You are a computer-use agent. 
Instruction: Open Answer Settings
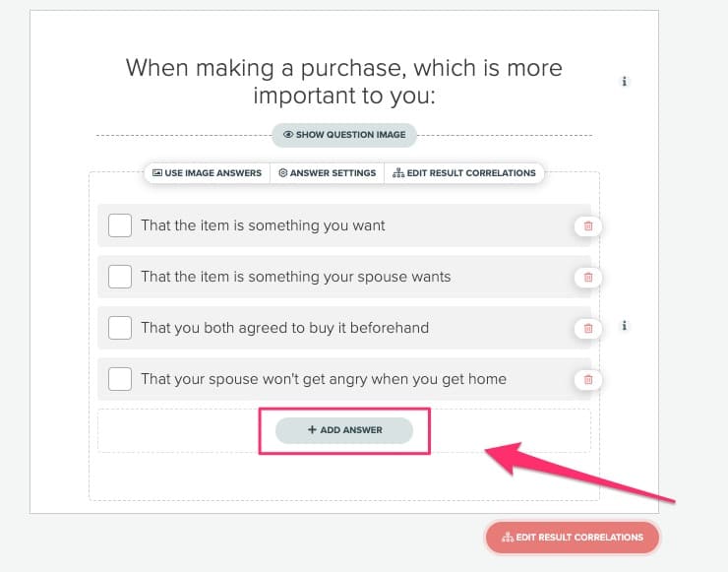coord(328,173)
